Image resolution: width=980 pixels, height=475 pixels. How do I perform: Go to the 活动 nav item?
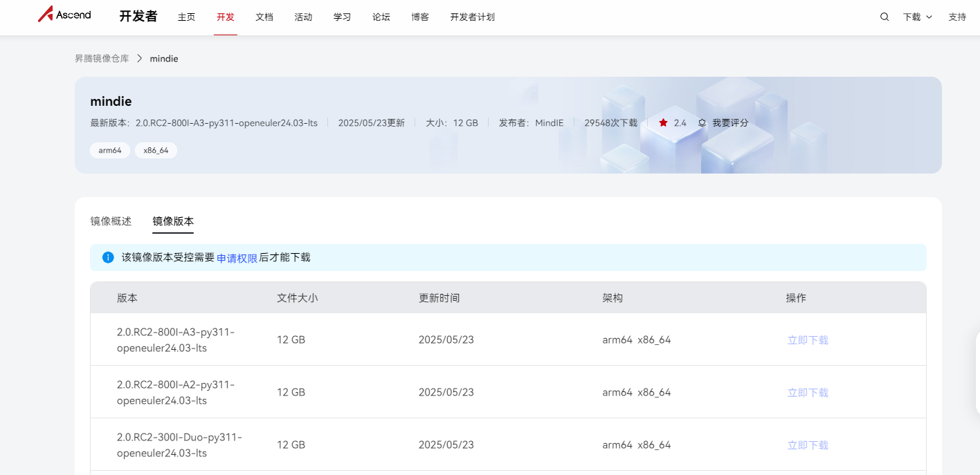point(303,17)
